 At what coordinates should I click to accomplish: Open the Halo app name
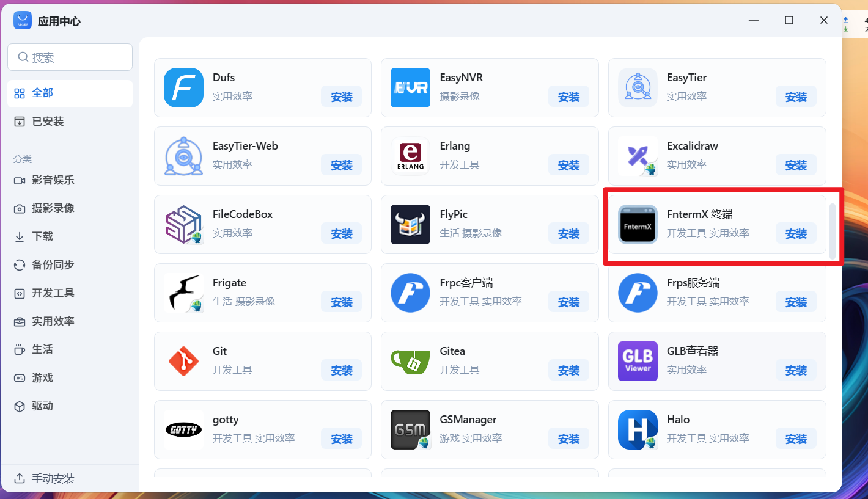(x=678, y=420)
